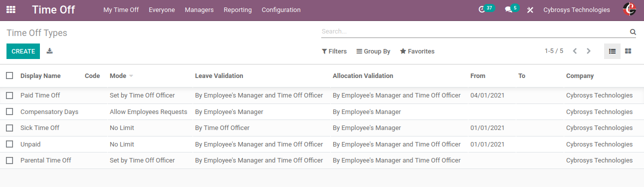This screenshot has width=644, height=187.
Task: Sort by the Code column header
Action: point(92,76)
